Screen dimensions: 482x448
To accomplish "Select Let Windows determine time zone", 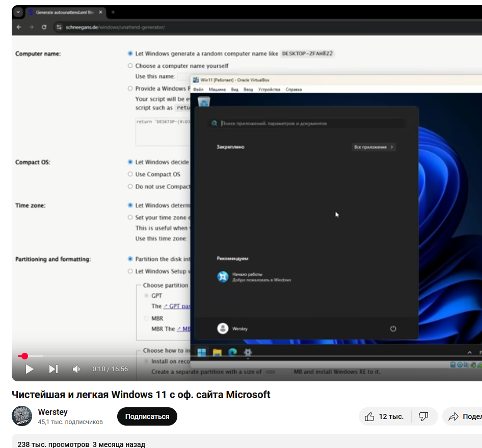I will point(130,205).
